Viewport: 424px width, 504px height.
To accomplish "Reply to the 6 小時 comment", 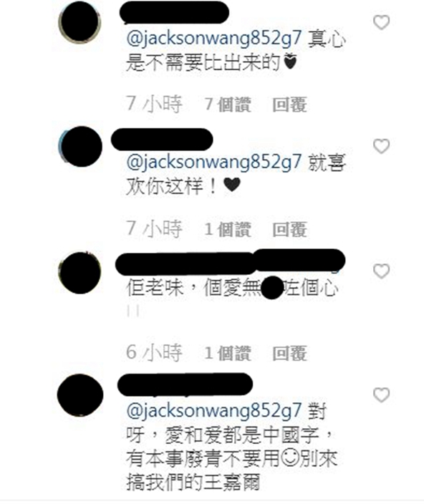I will click(x=289, y=353).
